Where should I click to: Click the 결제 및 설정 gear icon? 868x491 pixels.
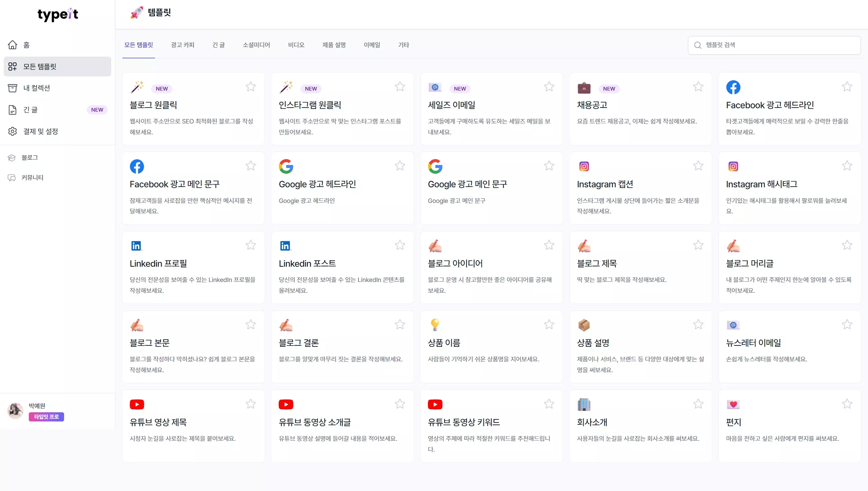[13, 131]
